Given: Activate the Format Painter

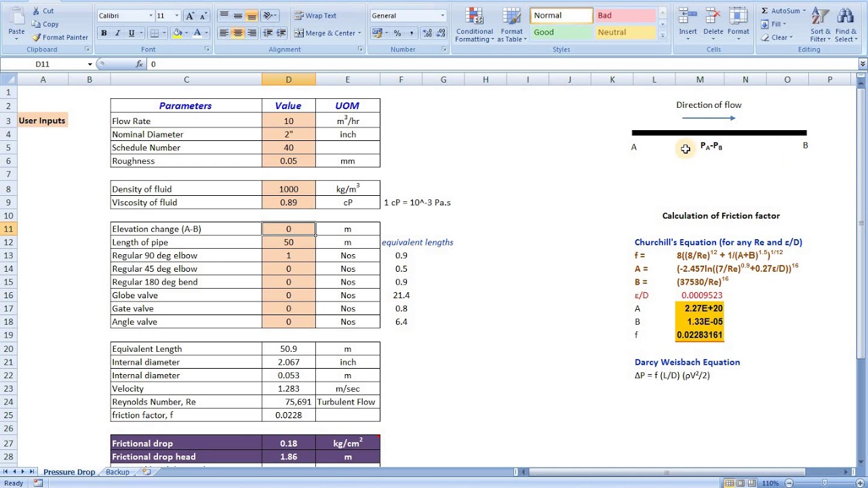Looking at the screenshot, I should [60, 37].
